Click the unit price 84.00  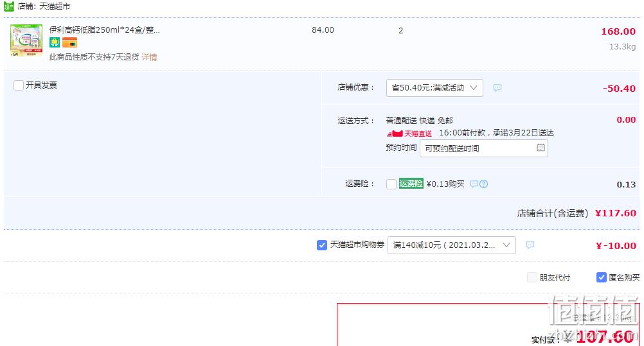323,30
